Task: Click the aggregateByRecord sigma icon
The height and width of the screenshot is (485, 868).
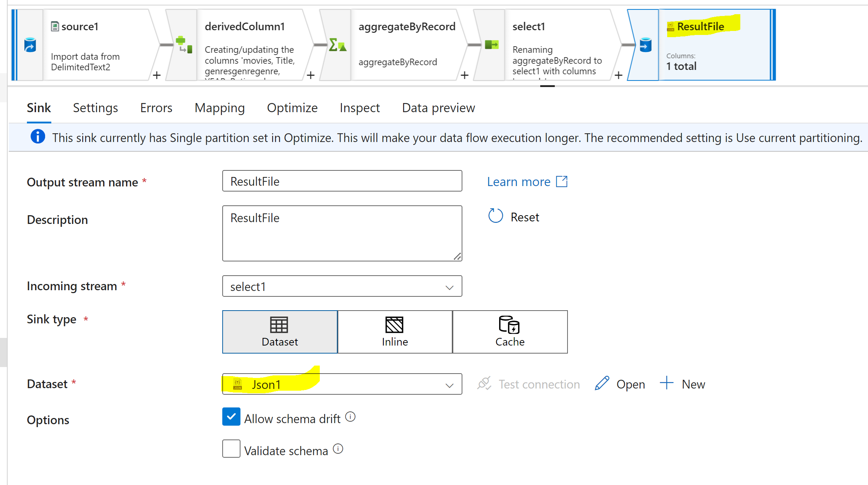Action: click(x=337, y=45)
